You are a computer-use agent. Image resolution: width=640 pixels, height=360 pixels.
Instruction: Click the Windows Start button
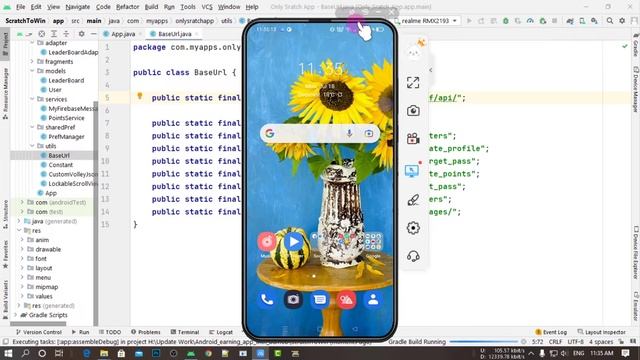point(8,353)
